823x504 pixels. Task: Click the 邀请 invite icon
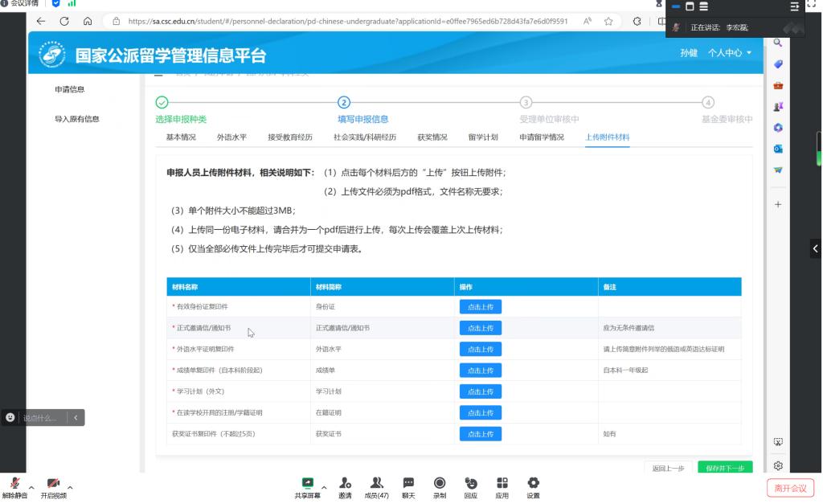pos(345,483)
